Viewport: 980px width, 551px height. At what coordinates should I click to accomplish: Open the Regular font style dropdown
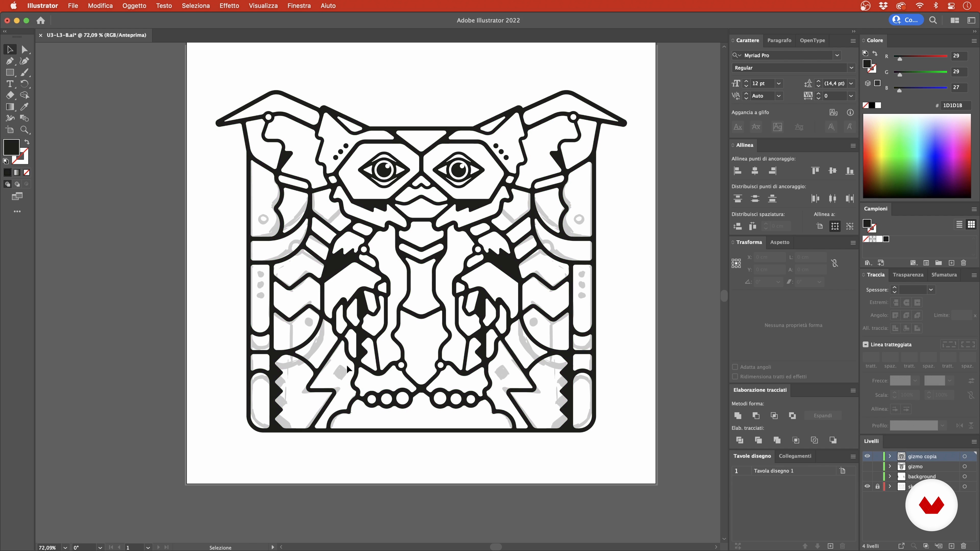[851, 68]
